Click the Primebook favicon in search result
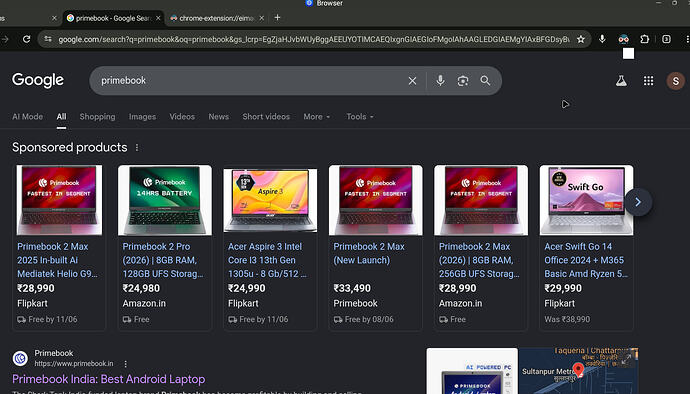 click(20, 358)
